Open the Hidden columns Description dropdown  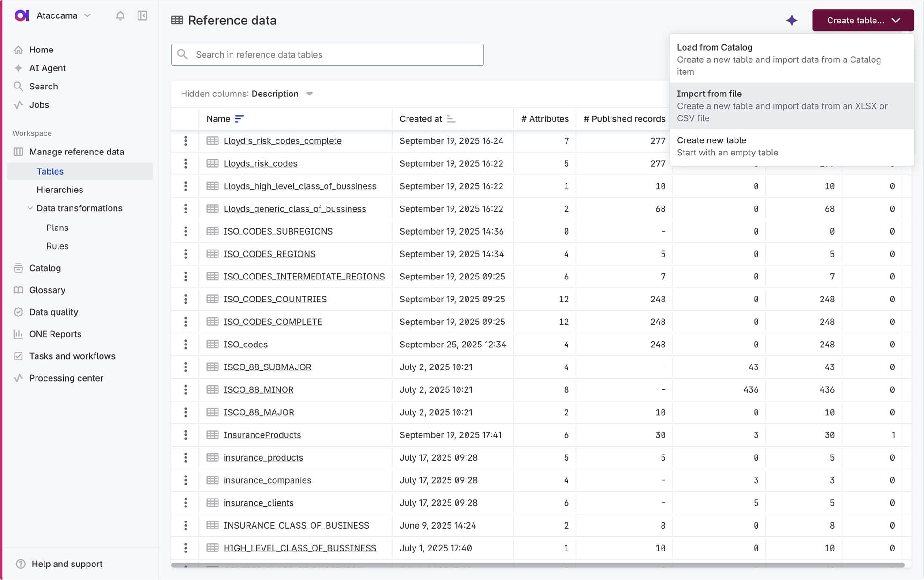(x=309, y=94)
